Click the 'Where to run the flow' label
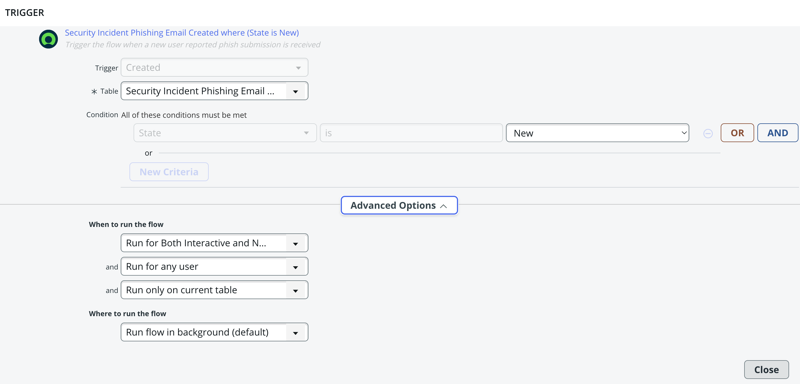 [128, 313]
